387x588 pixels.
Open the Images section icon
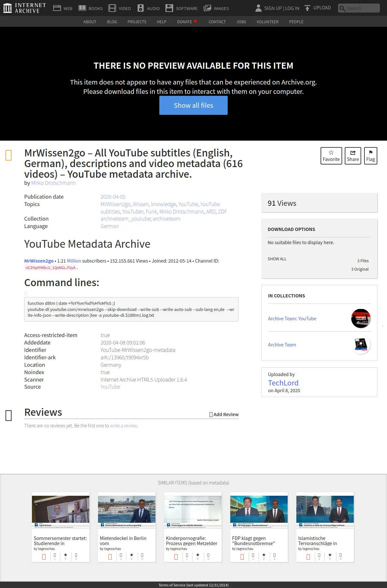point(207,8)
